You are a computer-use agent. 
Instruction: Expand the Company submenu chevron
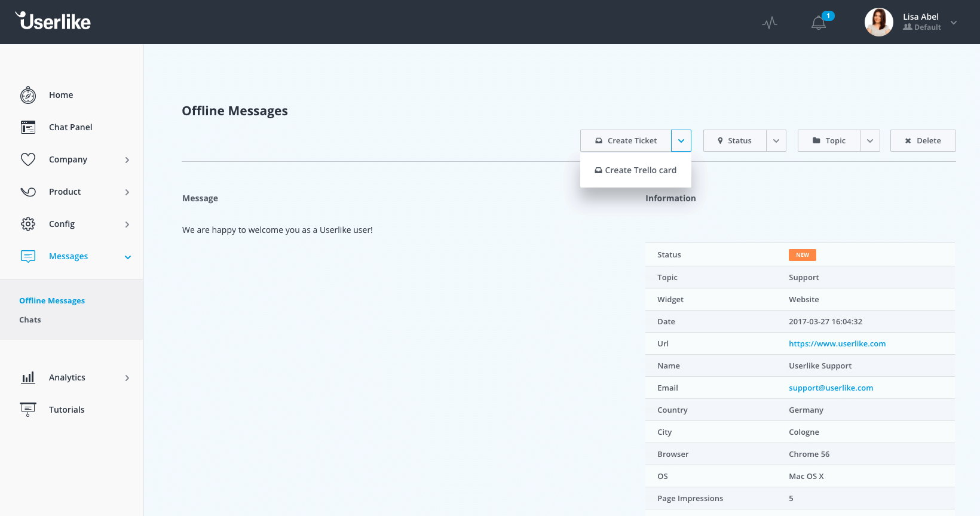pyautogui.click(x=127, y=160)
